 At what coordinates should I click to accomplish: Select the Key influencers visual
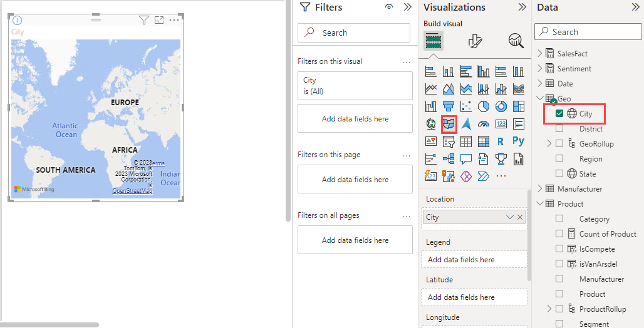[x=430, y=158]
